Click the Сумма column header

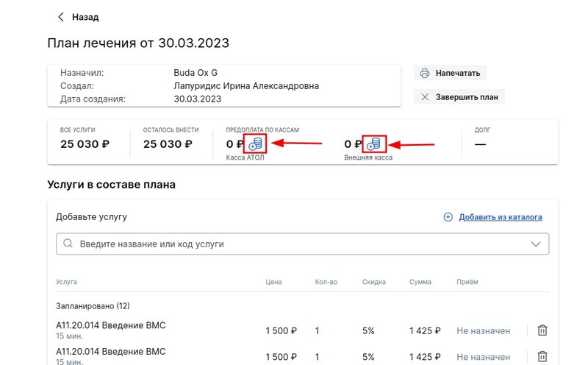[420, 282]
